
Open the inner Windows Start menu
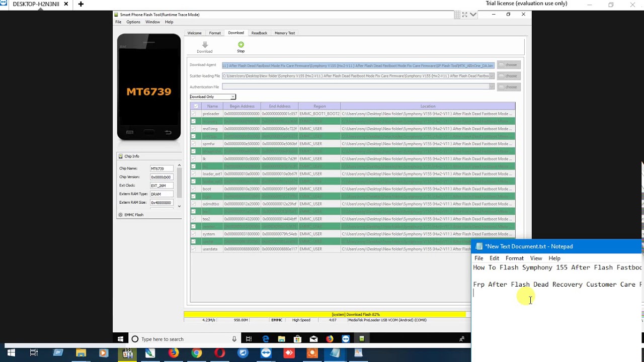(x=120, y=339)
